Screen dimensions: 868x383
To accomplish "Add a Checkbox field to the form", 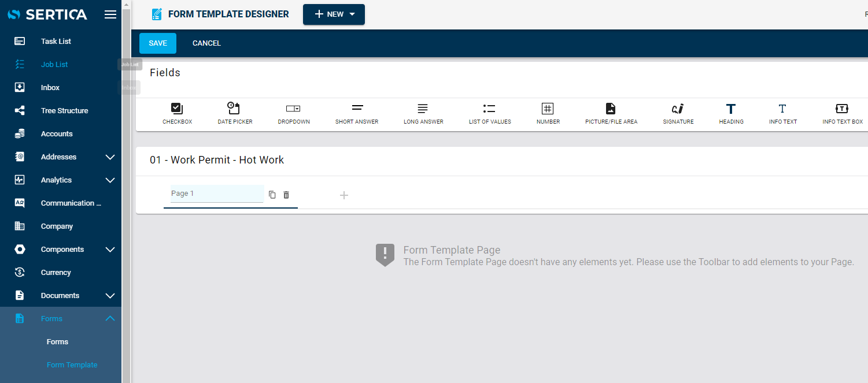I will [x=177, y=113].
